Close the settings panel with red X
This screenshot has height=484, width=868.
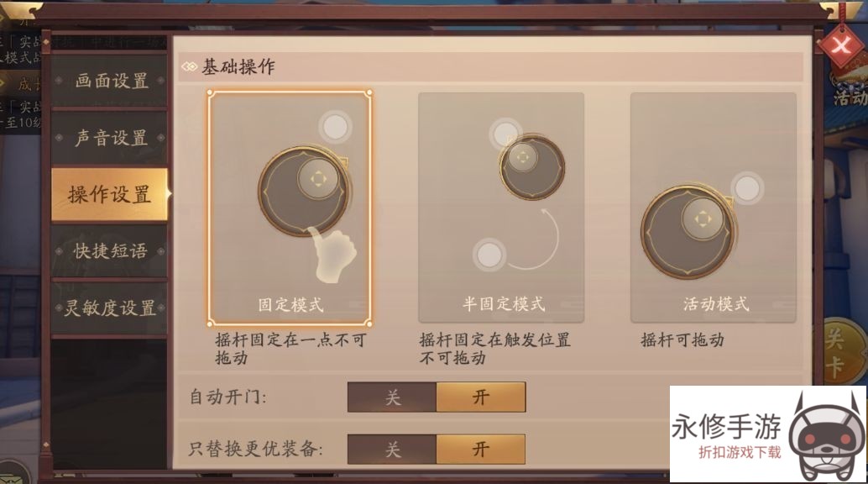841,45
